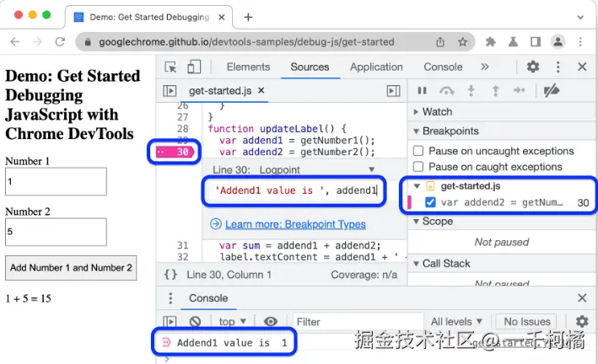Click the line 30 logpoint gutter marker
The width and height of the screenshot is (598, 364).
pos(175,152)
